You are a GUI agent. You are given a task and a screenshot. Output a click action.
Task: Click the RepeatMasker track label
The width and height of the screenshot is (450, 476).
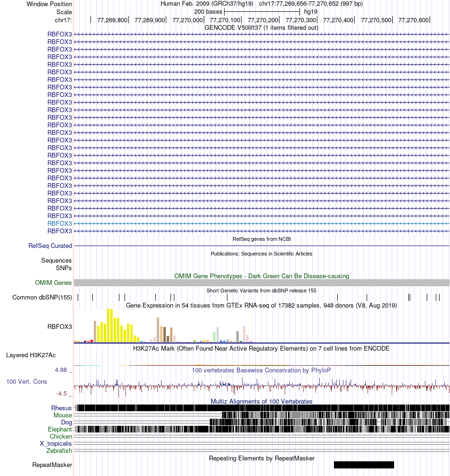tap(52, 465)
